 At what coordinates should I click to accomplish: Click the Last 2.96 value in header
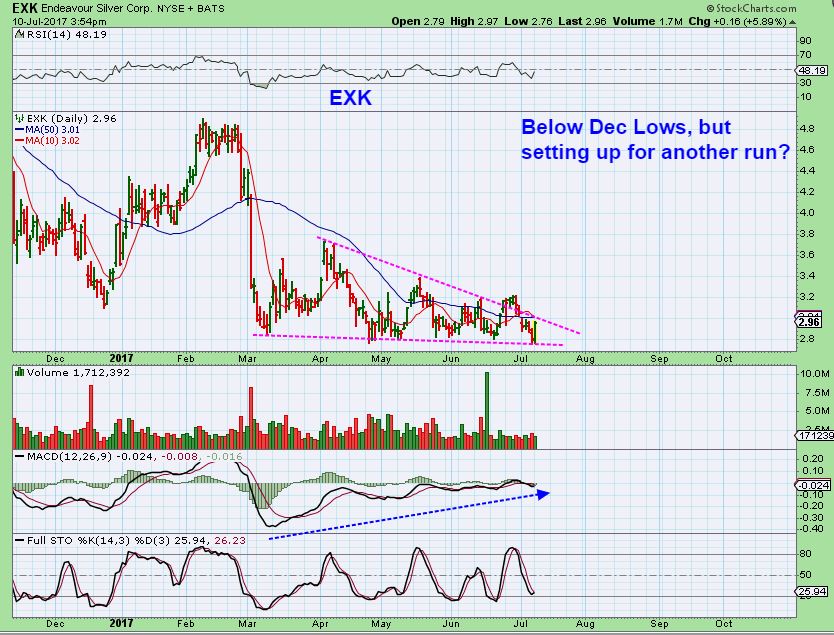coord(582,22)
